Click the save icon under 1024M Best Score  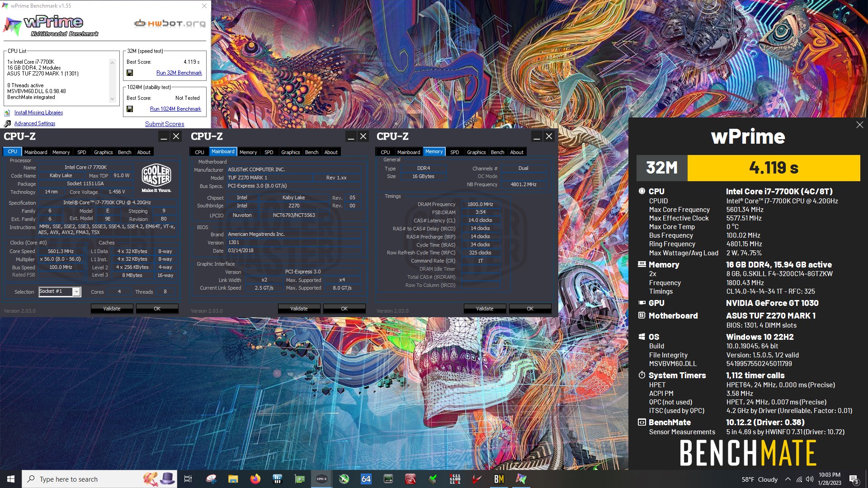(130, 109)
